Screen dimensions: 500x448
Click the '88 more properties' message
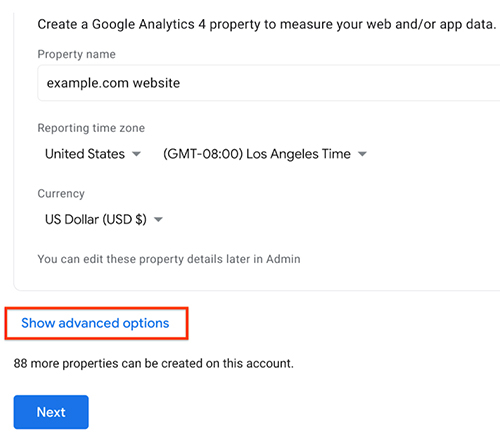[x=154, y=363]
